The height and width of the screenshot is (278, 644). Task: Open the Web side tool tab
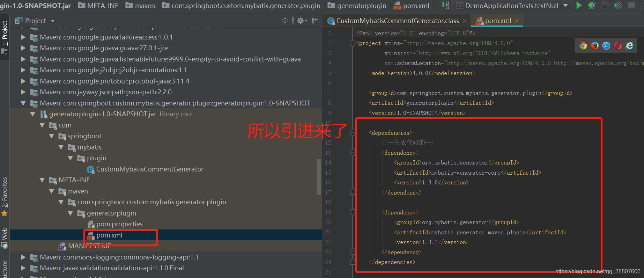5,238
